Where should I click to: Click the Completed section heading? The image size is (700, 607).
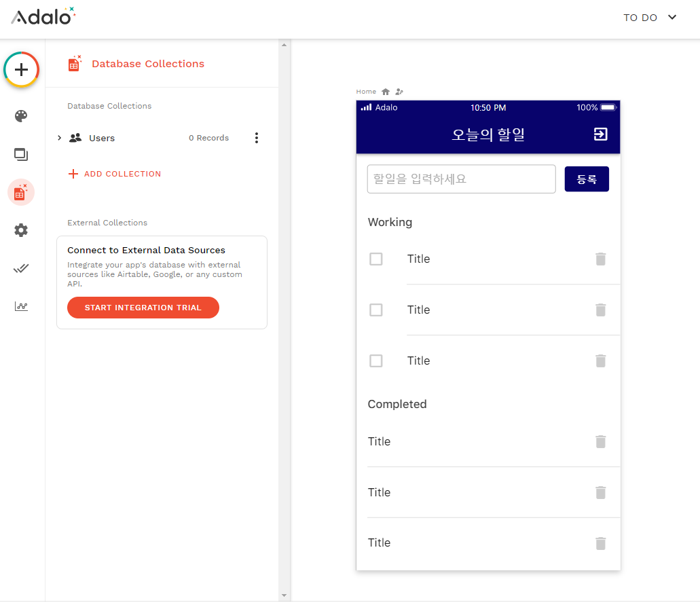[x=397, y=404]
